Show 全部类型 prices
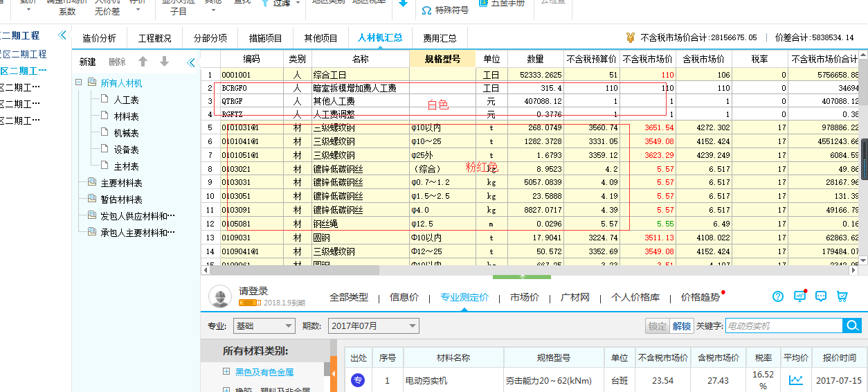868x392 pixels. point(349,297)
